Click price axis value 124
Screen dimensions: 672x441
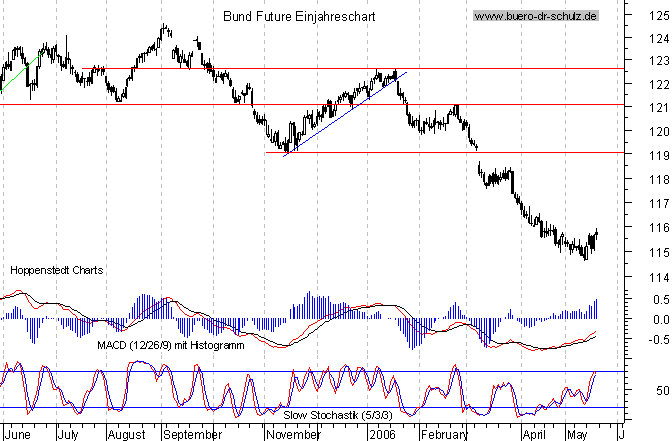click(x=659, y=39)
